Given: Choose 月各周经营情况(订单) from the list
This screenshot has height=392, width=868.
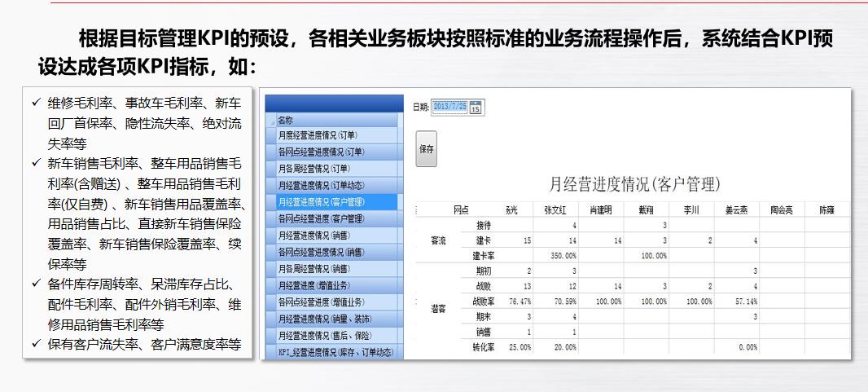Looking at the screenshot, I should pos(314,168).
